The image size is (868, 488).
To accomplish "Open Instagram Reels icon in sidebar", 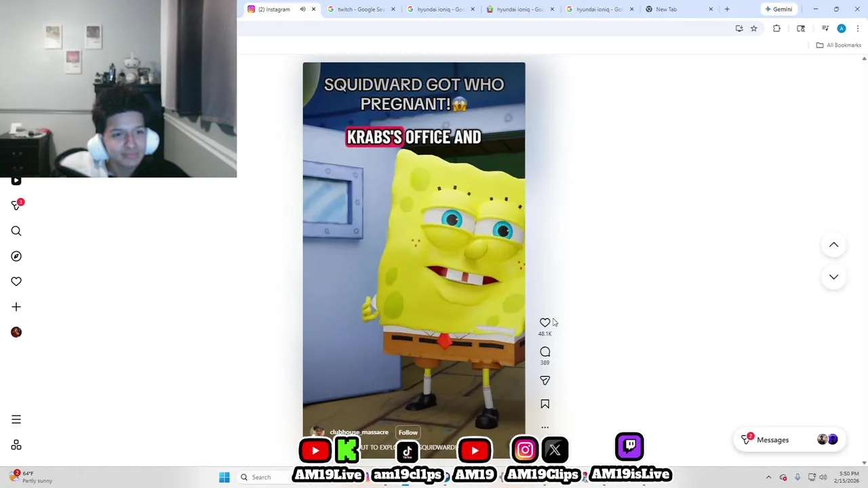I will click(16, 180).
